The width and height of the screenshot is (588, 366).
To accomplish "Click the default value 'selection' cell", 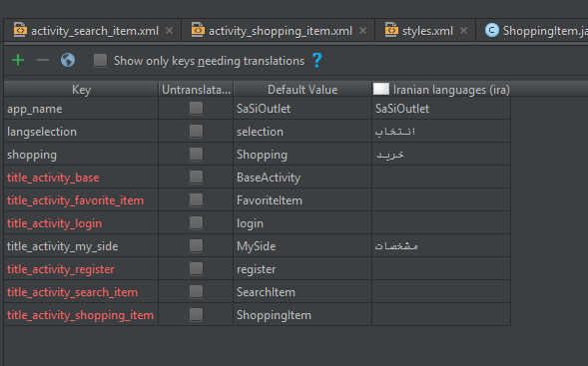I will 302,132.
